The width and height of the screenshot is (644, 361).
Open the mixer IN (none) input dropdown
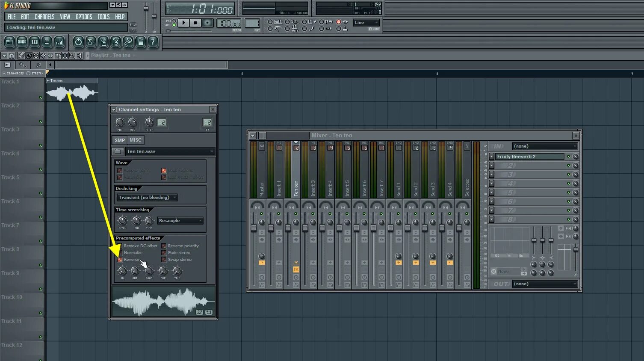pos(545,146)
